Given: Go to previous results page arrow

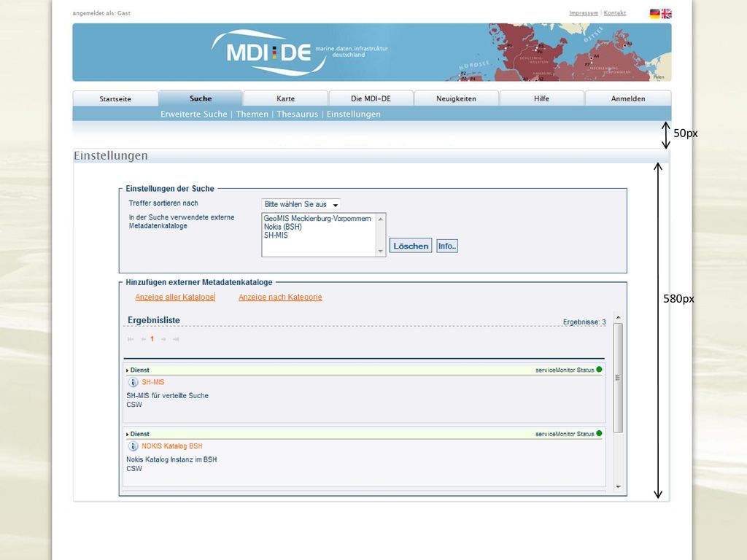Looking at the screenshot, I should tap(144, 339).
